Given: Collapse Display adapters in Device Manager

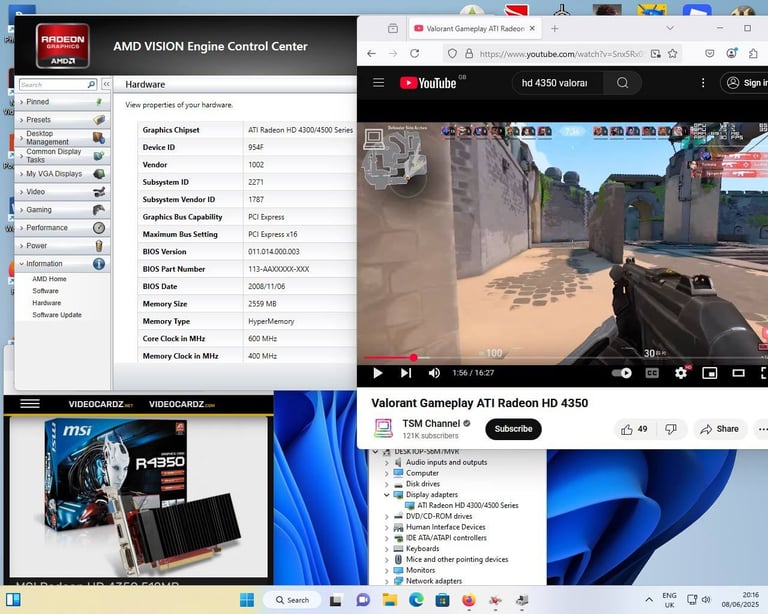Looking at the screenshot, I should click(x=387, y=494).
